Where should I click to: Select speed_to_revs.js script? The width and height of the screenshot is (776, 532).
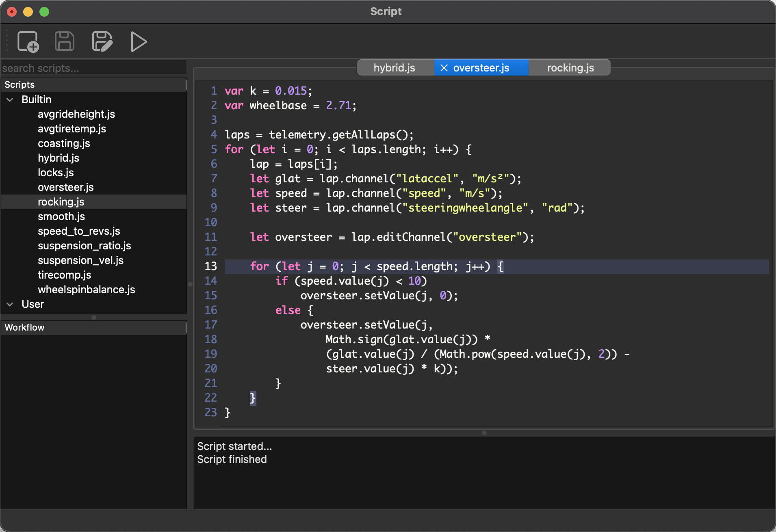[x=78, y=231]
